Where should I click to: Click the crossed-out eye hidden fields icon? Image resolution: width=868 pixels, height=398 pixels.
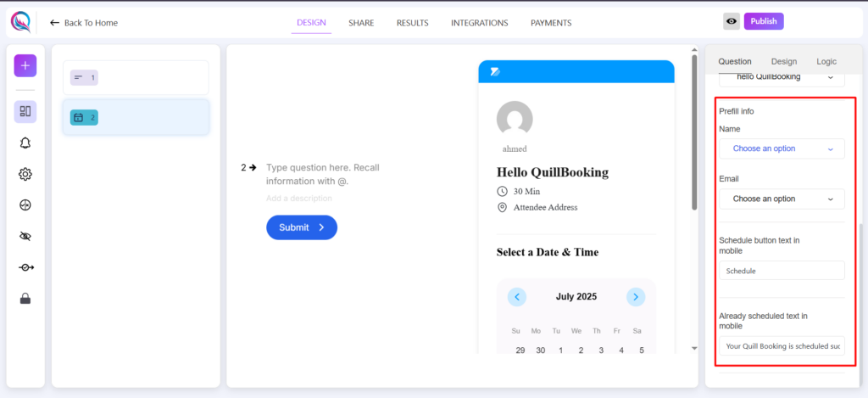coord(25,236)
